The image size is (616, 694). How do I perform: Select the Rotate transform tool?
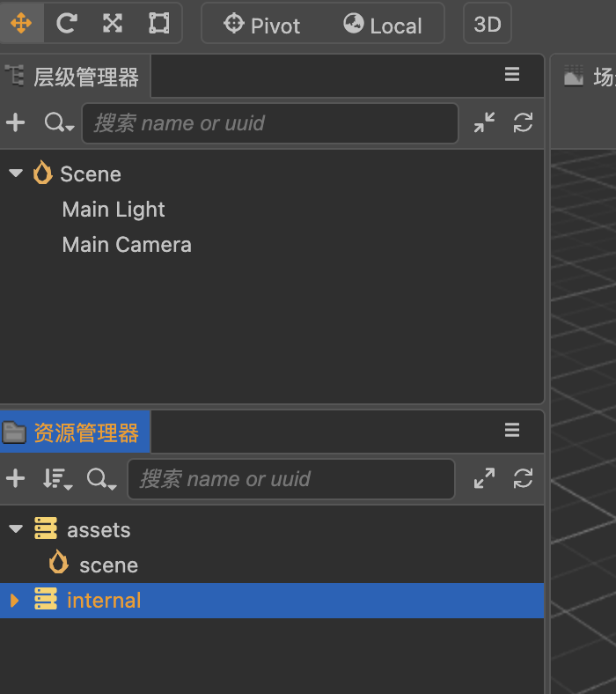67,24
